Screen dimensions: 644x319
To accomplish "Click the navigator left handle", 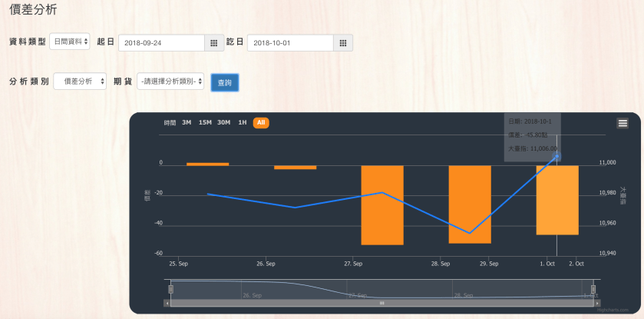I will coord(170,289).
